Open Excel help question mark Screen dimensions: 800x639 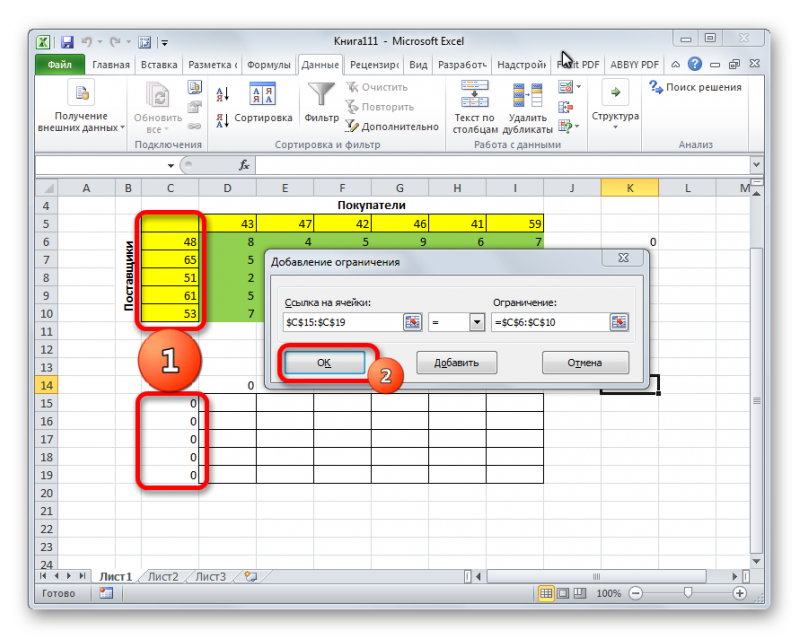(x=694, y=64)
